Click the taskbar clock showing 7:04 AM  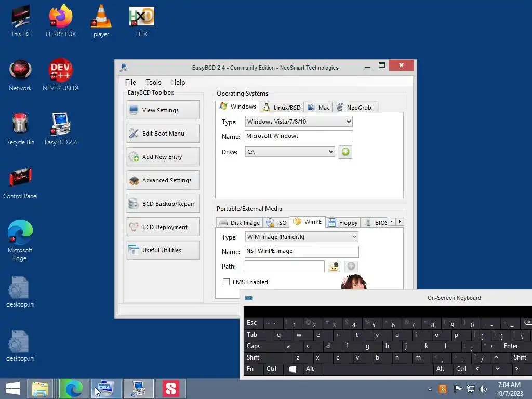(509, 389)
